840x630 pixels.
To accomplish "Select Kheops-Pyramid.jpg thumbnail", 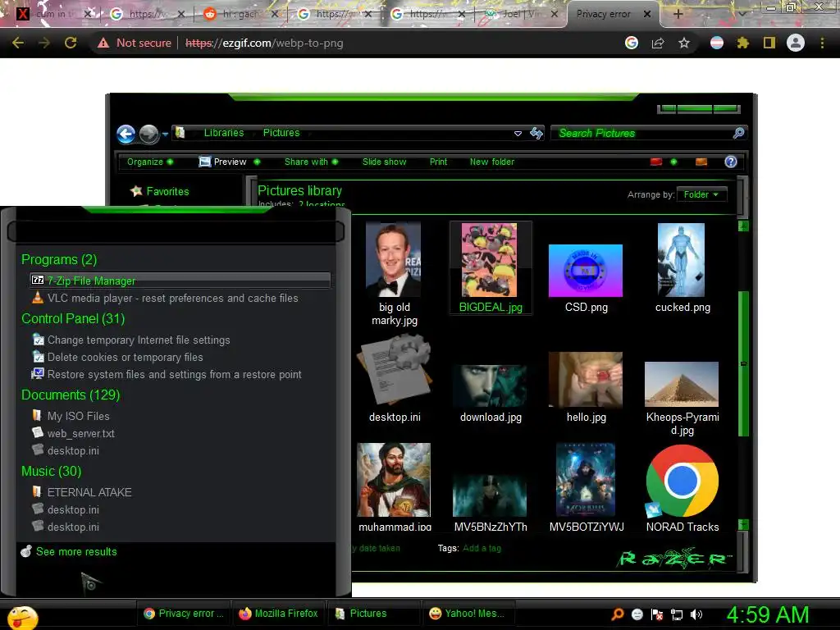I will point(682,384).
